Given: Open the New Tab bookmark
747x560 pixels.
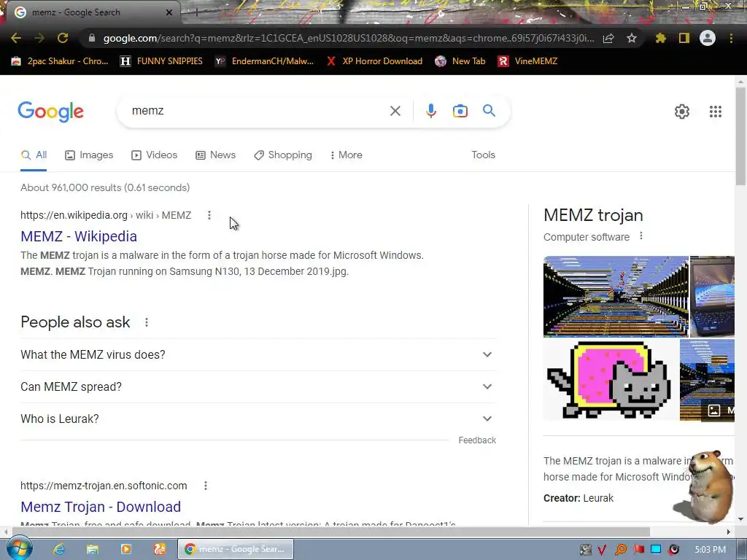Looking at the screenshot, I should click(x=461, y=61).
